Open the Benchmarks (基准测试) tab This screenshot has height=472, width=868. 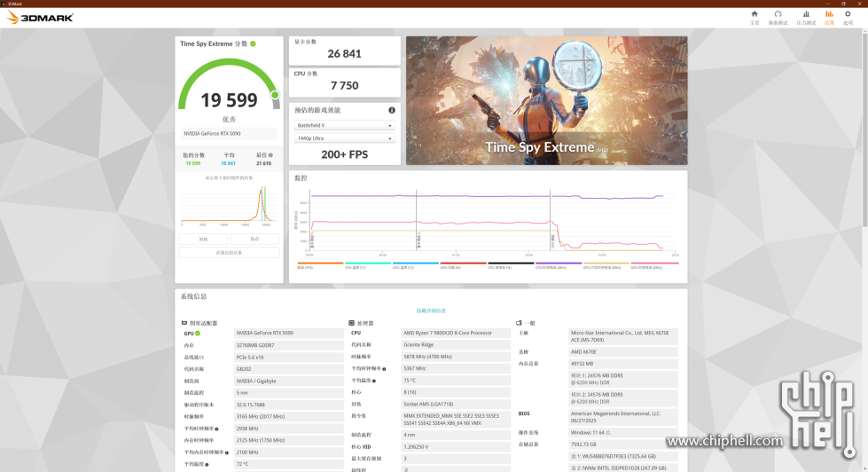coord(778,18)
